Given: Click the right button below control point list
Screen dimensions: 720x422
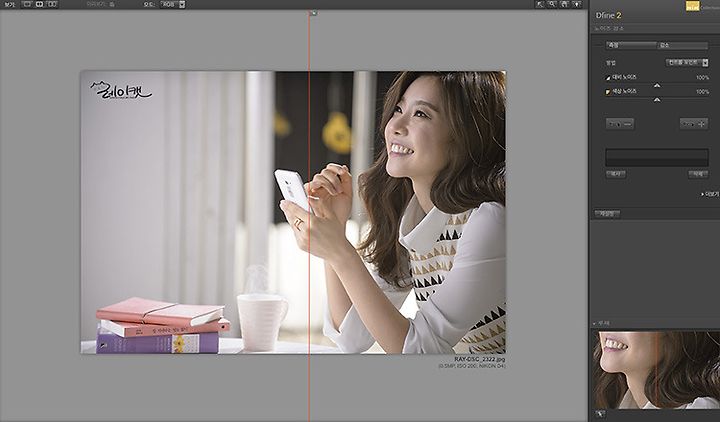Looking at the screenshot, I should (x=698, y=174).
